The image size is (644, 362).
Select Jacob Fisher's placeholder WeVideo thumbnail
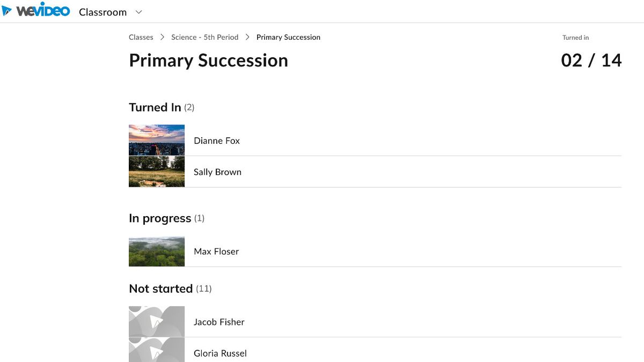(156, 322)
